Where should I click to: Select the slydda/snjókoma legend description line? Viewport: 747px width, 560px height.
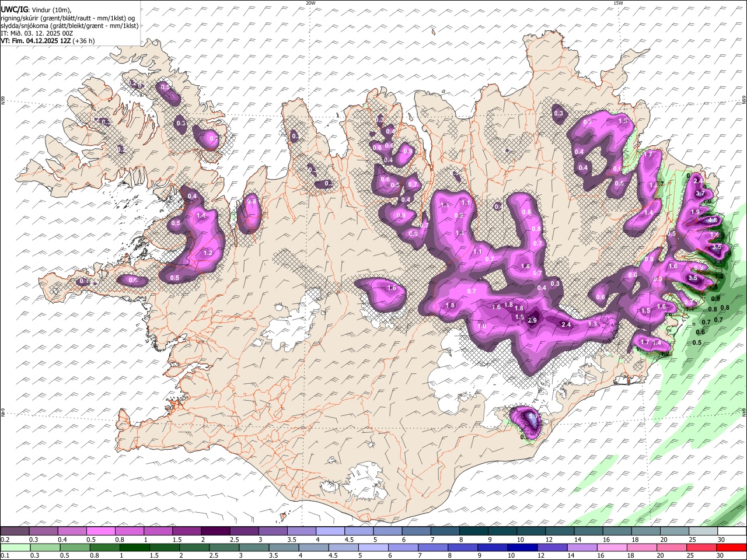click(69, 26)
